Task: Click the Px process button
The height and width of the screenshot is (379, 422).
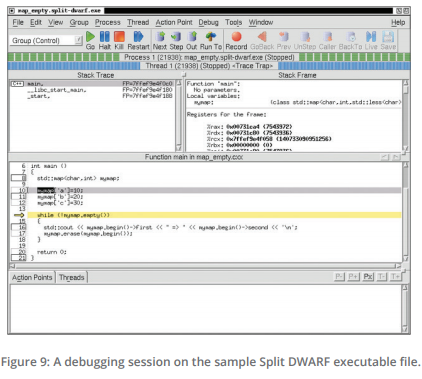Action: pyautogui.click(x=368, y=277)
